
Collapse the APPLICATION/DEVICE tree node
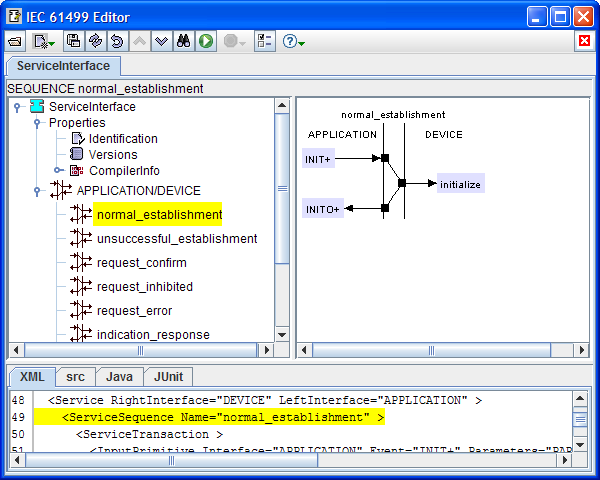(38, 190)
